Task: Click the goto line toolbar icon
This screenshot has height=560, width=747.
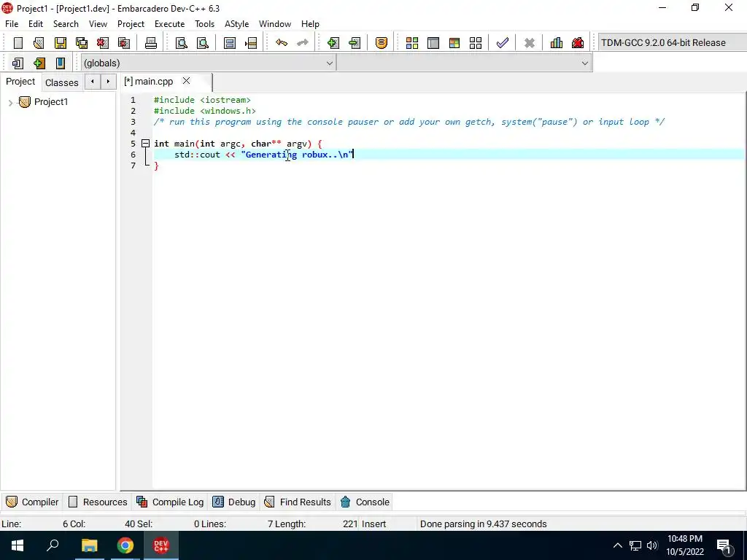Action: tap(251, 43)
